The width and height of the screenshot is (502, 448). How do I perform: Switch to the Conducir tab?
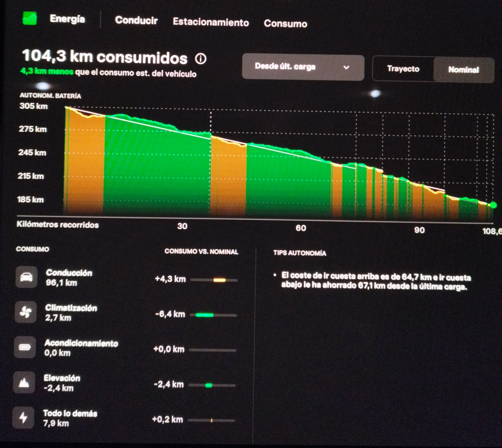coord(136,20)
